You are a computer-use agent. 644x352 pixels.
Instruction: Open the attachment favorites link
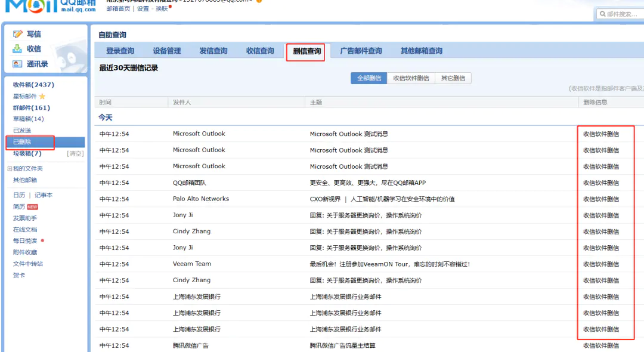tap(24, 252)
